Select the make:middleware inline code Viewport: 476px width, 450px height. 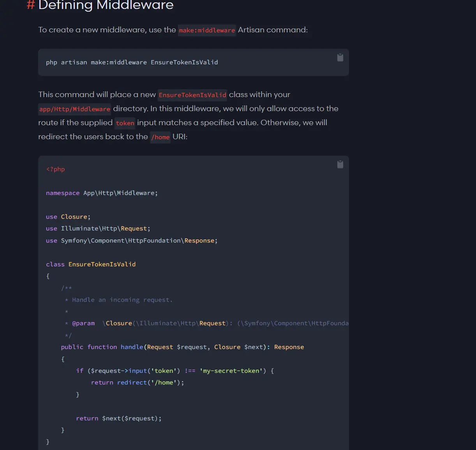click(x=207, y=30)
